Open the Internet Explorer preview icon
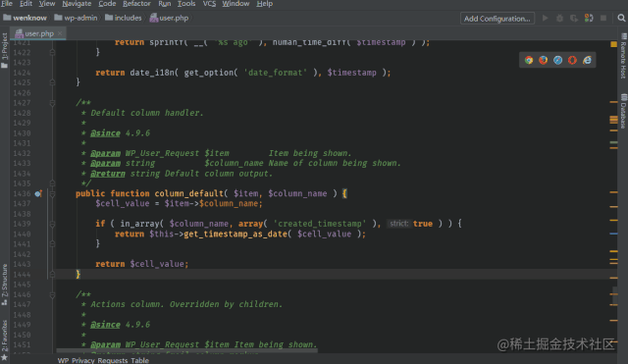The height and width of the screenshot is (364, 628). click(587, 60)
